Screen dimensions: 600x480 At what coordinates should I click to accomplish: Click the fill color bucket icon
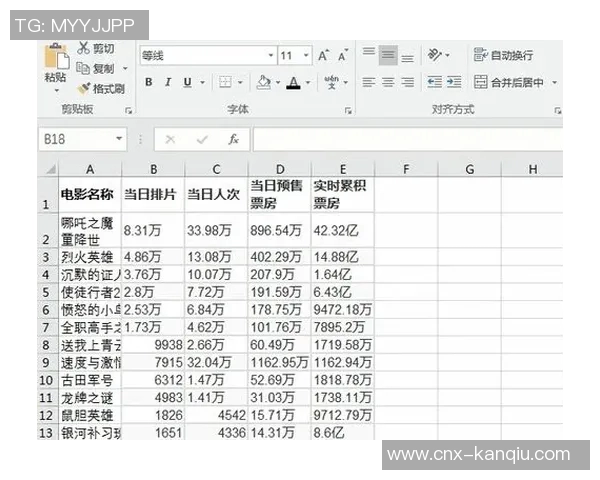[264, 82]
